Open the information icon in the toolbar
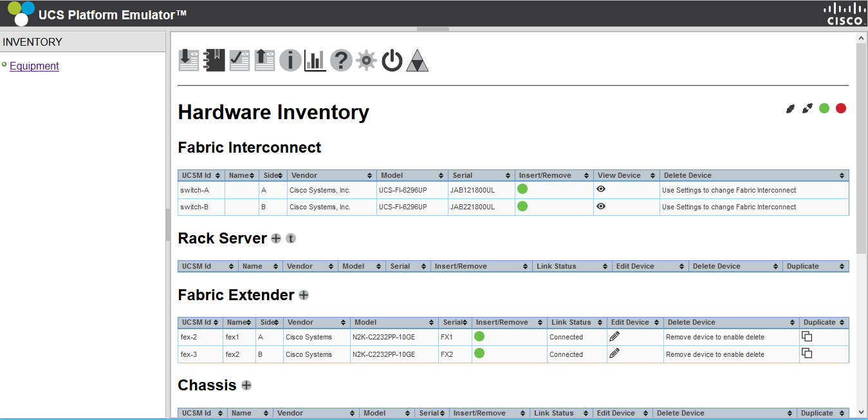868x420 pixels. click(290, 61)
